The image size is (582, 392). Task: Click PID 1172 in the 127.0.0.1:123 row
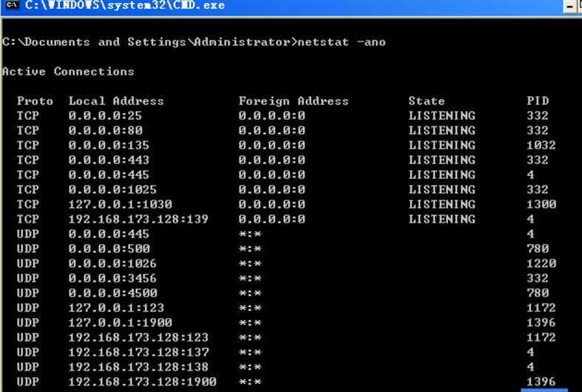(541, 308)
